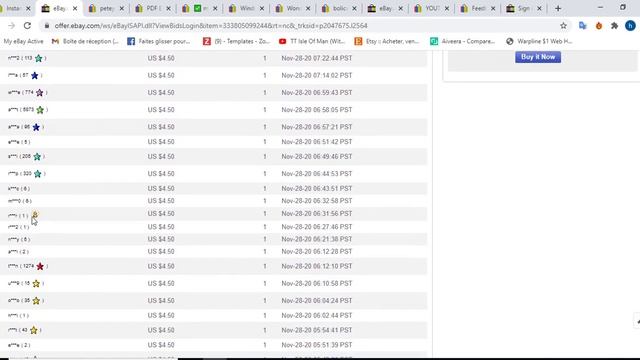
Task: Click the Buy It Now button
Action: pos(538,57)
